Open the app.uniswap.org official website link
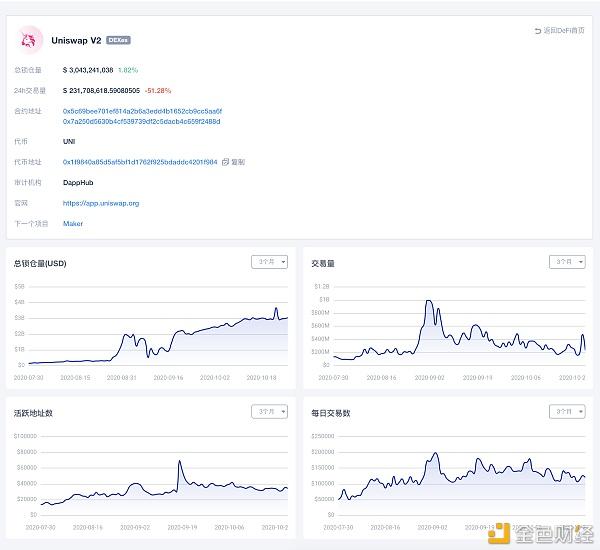This screenshot has height=550, width=600. click(101, 203)
